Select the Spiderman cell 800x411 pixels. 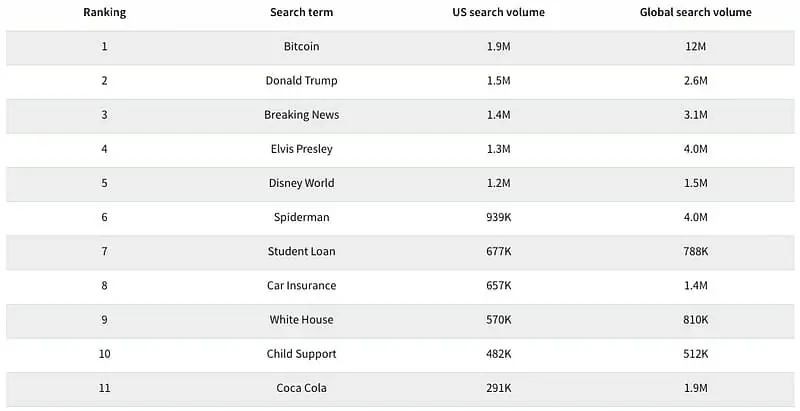tap(301, 217)
